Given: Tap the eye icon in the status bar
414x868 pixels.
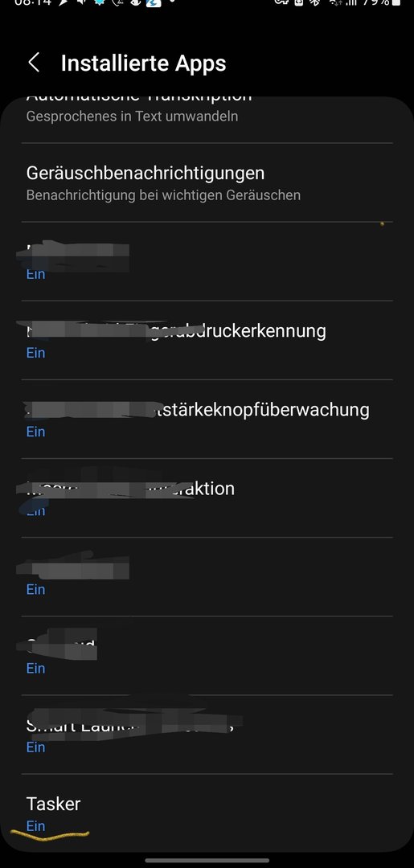Looking at the screenshot, I should (x=136, y=2).
